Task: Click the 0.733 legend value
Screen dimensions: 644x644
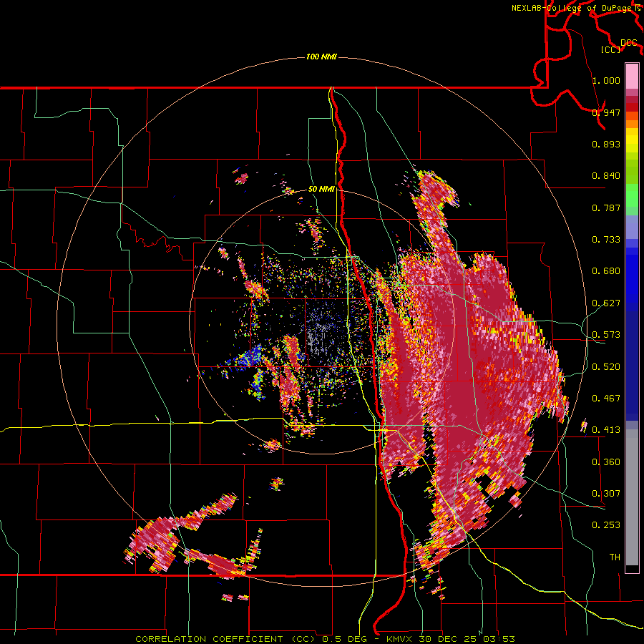Action: pyautogui.click(x=606, y=240)
